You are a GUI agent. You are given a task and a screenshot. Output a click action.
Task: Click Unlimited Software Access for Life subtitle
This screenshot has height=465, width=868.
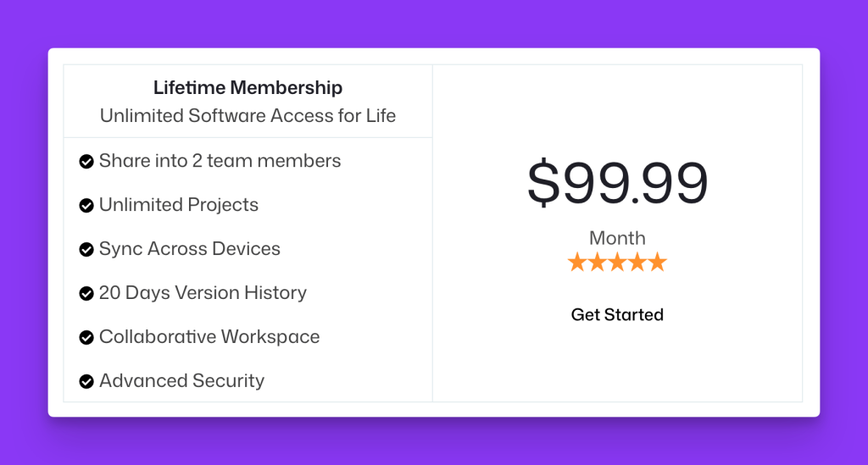[248, 115]
